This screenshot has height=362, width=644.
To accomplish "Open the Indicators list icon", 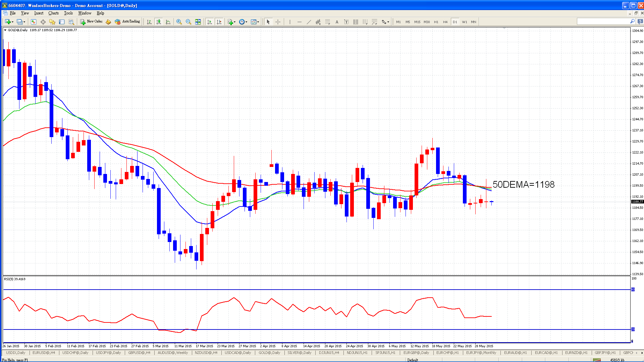I will click(x=230, y=22).
